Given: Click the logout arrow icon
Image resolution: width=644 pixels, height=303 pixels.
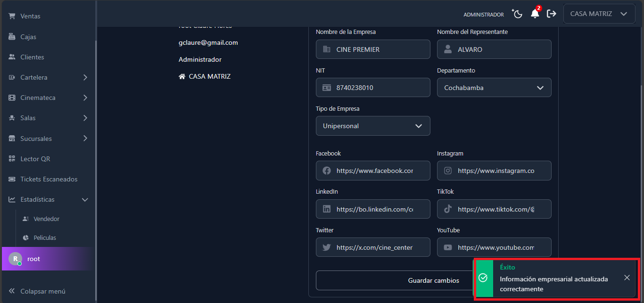Looking at the screenshot, I should 552,14.
